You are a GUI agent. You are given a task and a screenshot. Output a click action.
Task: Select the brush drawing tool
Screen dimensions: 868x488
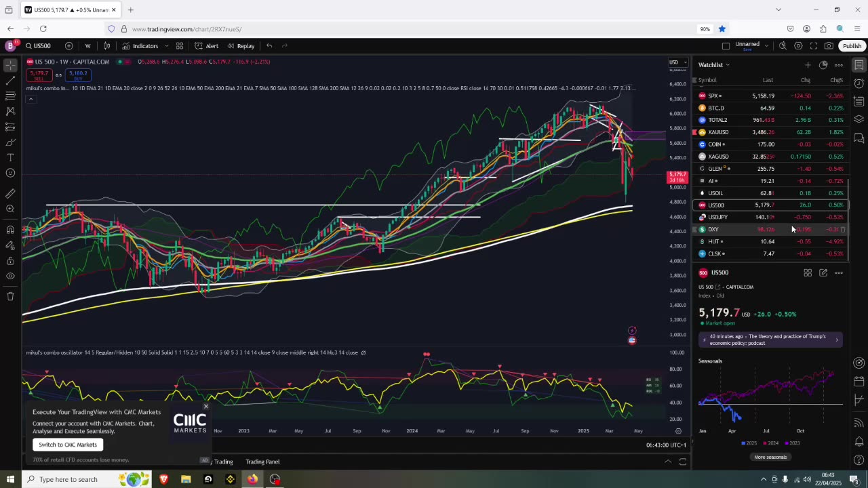coord(10,142)
